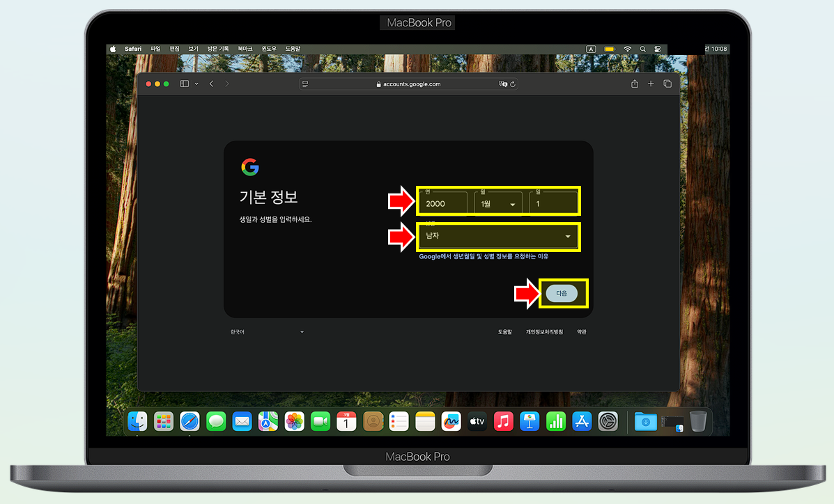The image size is (834, 504).
Task: Open Numbers app in the Dock
Action: 556,422
